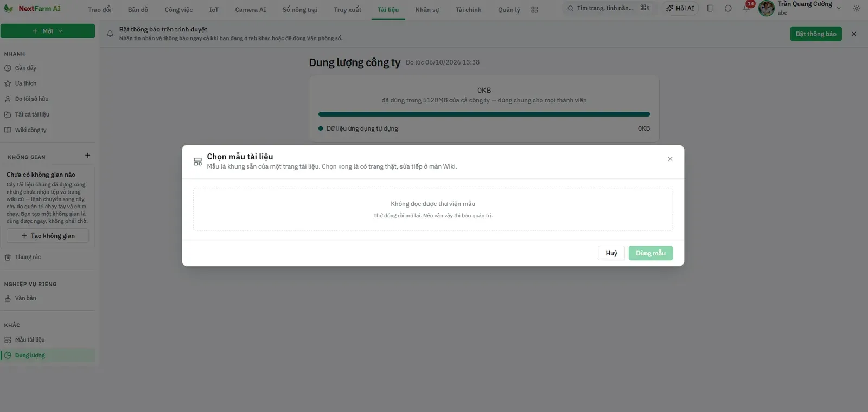Dismiss the browser notification banner
The width and height of the screenshot is (868, 412).
pos(853,34)
